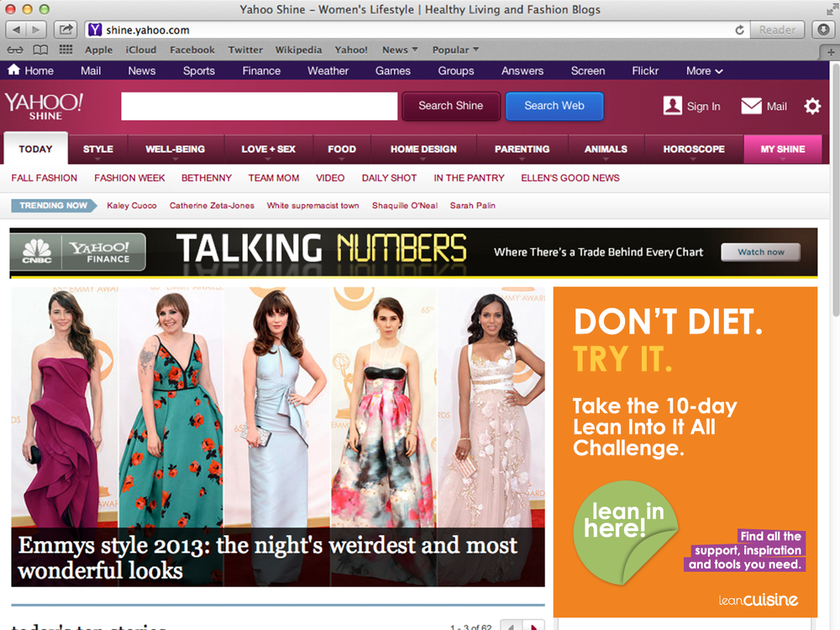Image resolution: width=840 pixels, height=630 pixels.
Task: Add a new tab with plus button
Action: [x=831, y=52]
